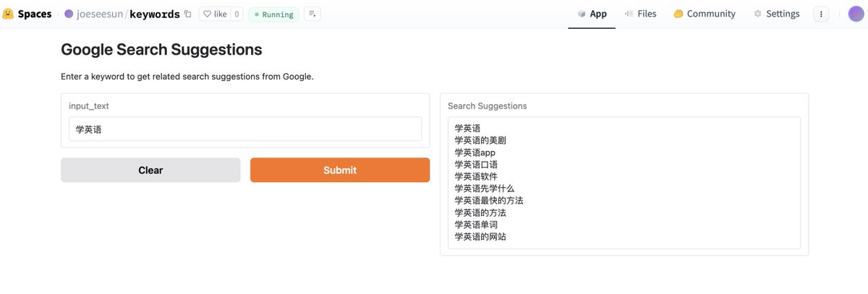
Task: Click the Files tab icon
Action: tap(629, 14)
